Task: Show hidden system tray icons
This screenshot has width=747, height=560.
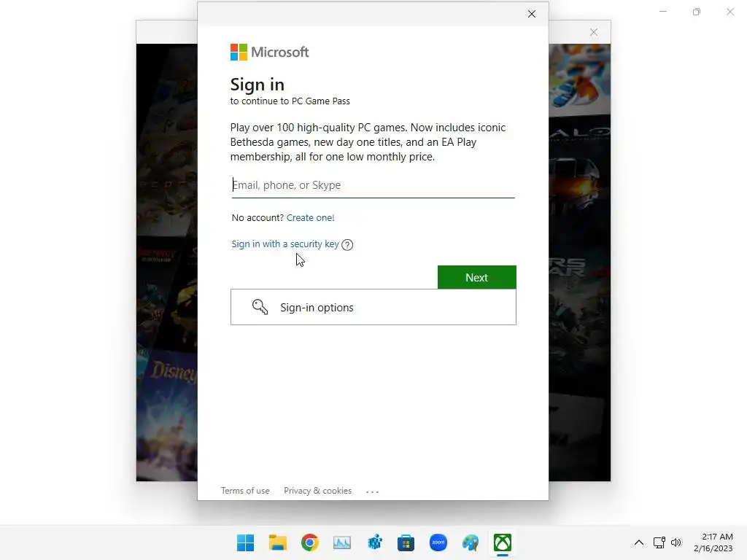Action: pyautogui.click(x=639, y=542)
